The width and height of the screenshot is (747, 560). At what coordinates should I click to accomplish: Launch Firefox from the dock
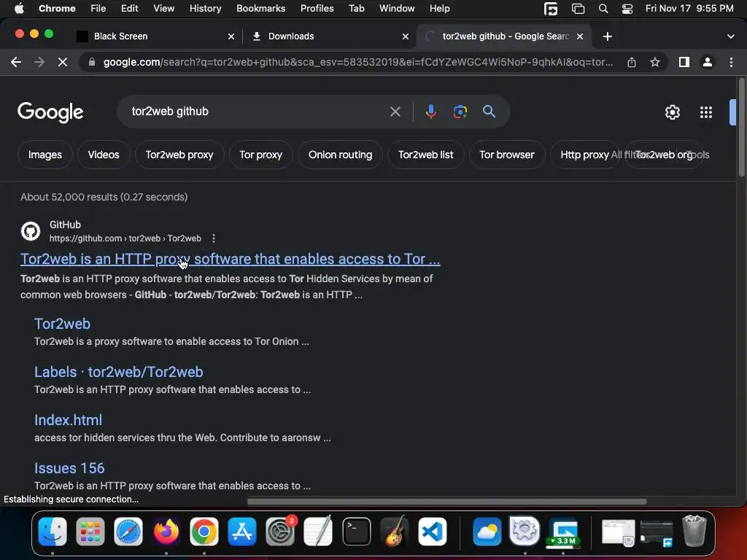pyautogui.click(x=166, y=532)
